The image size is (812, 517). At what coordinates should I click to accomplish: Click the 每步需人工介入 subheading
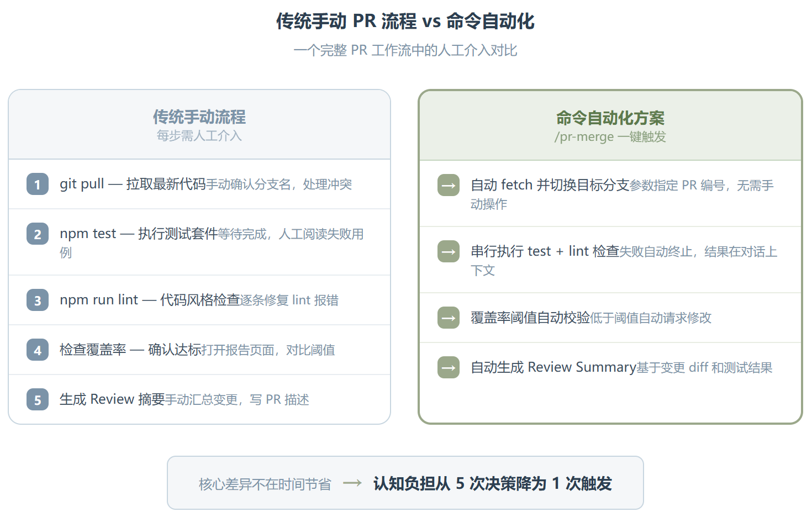[199, 136]
